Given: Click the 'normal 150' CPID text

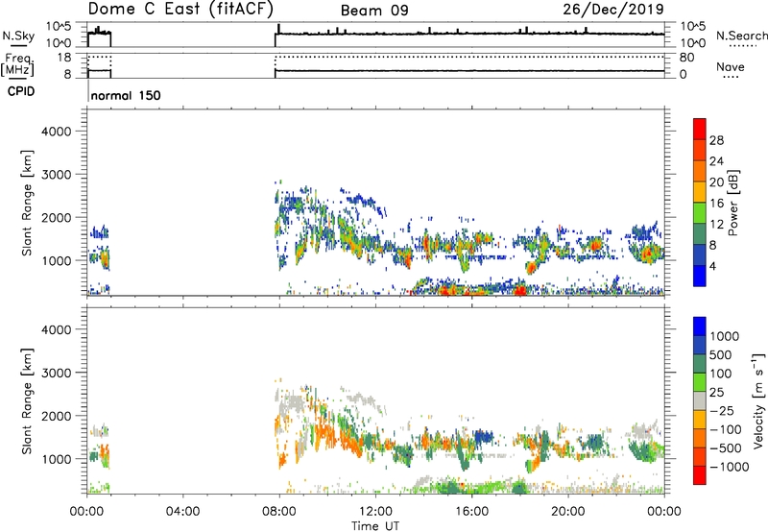Looking at the screenshot, I should (x=126, y=95).
